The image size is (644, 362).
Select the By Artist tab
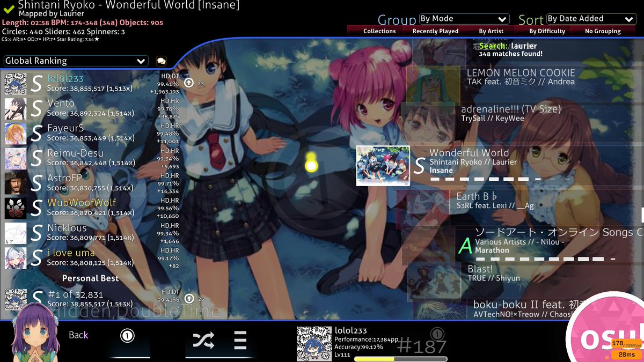(491, 31)
